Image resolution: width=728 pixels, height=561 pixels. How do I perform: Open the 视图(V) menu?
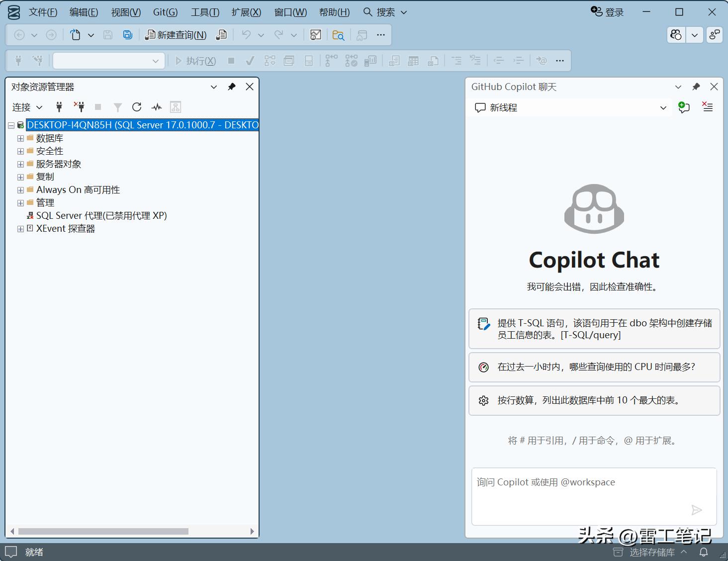coord(126,12)
